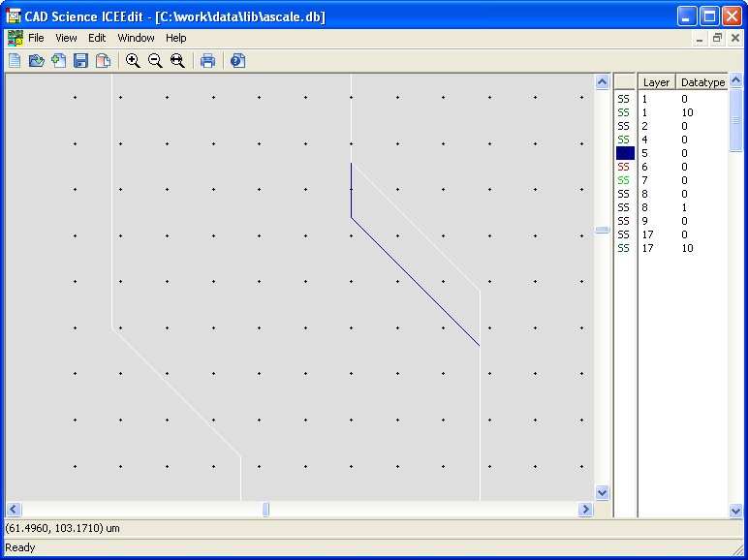Toggle SS swatch for layer 9
This screenshot has height=560, width=748.
[624, 221]
